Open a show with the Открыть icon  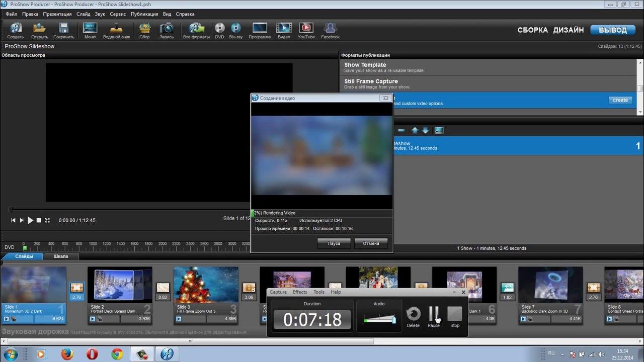pyautogui.click(x=40, y=30)
